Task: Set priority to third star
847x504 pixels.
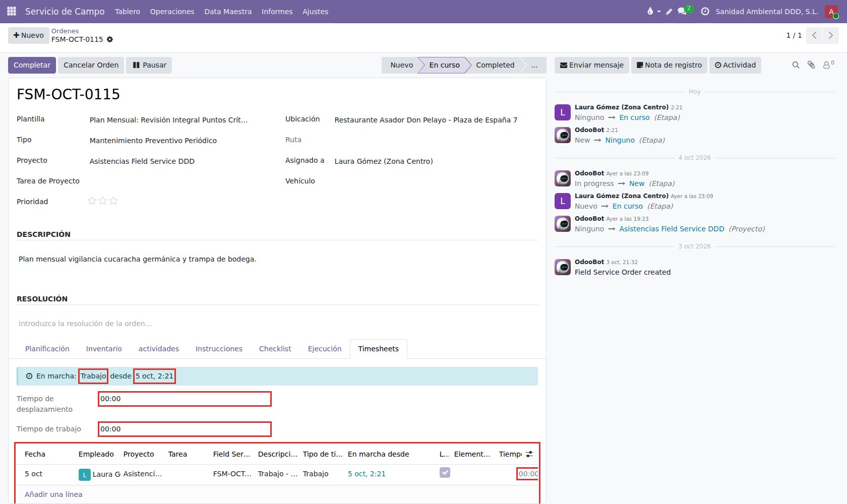Action: (113, 201)
